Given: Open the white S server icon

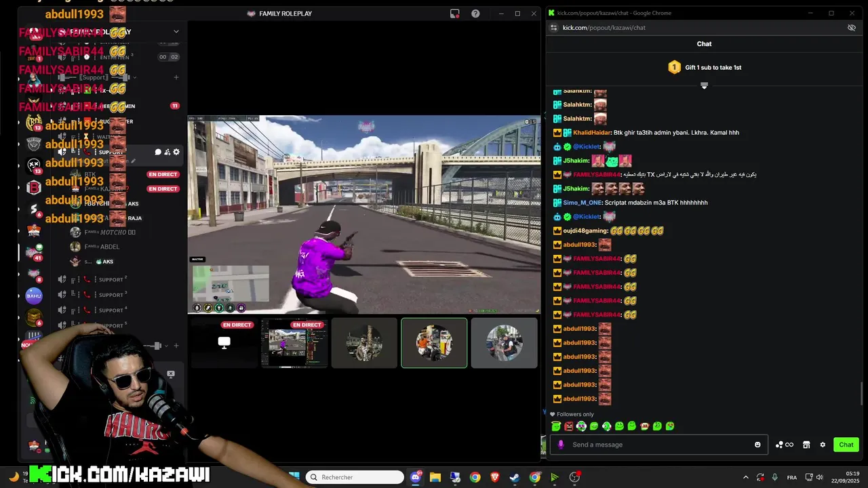Looking at the screenshot, I should [34, 209].
